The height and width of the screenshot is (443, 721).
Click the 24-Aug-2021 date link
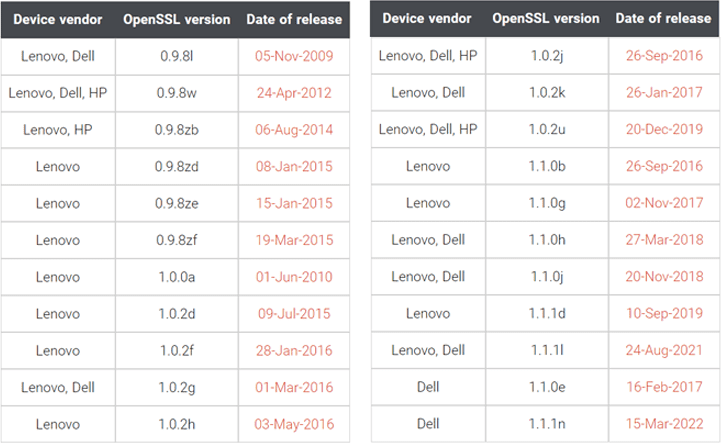click(663, 350)
